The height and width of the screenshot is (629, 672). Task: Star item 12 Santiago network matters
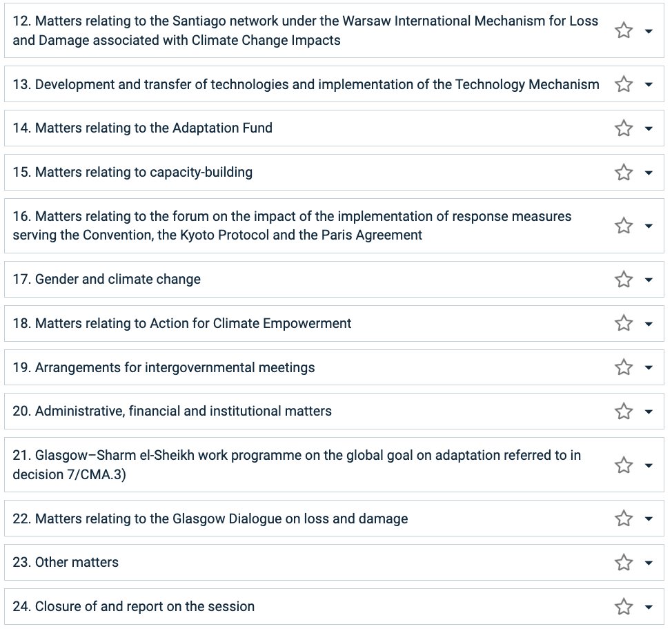624,30
